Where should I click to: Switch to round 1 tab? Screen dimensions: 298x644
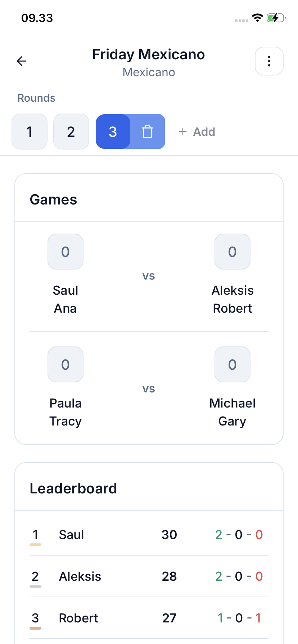pyautogui.click(x=30, y=132)
